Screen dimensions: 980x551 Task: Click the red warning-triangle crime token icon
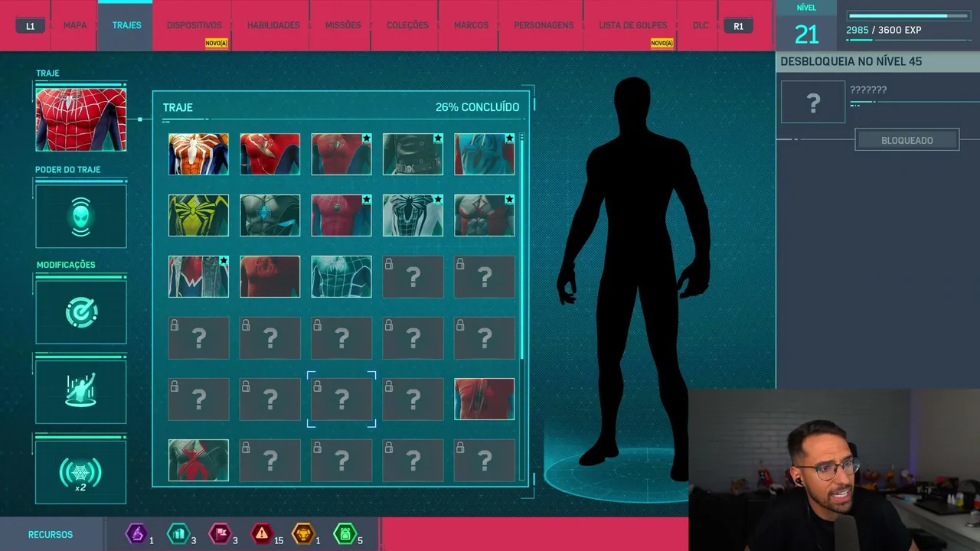[262, 533]
